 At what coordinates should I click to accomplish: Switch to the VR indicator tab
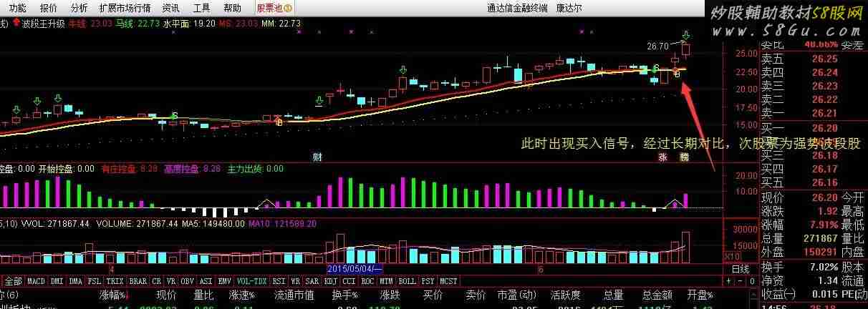(172, 281)
